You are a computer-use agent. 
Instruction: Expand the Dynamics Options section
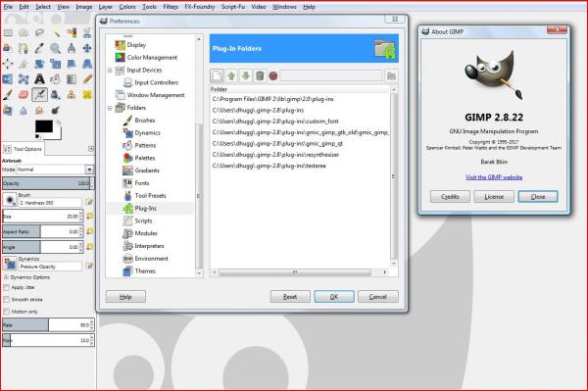(6, 277)
